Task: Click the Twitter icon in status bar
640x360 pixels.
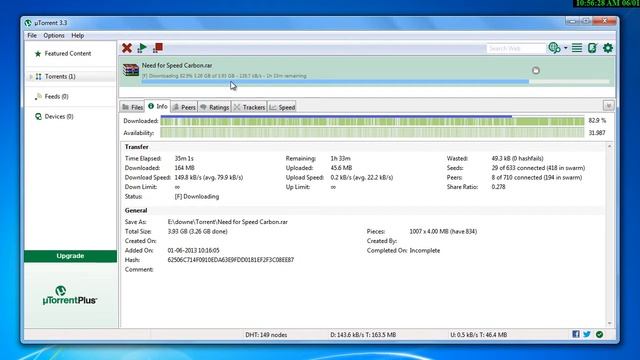Action: tap(587, 334)
